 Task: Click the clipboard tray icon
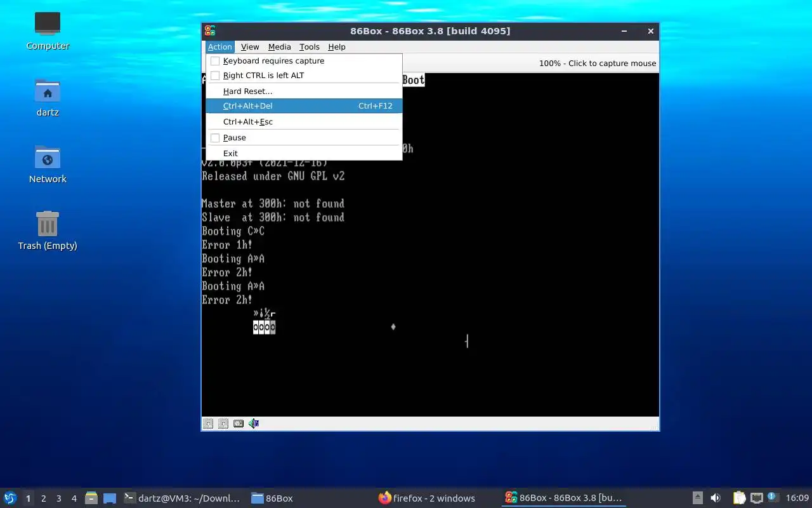739,498
